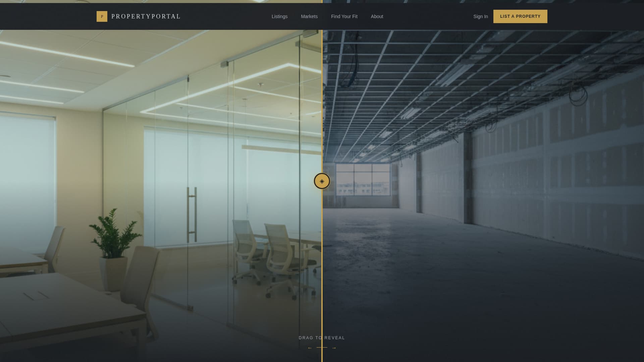Image resolution: width=644 pixels, height=362 pixels.
Task: Click the PROPERTYPORTAL wordmark in the header
Action: (x=146, y=16)
